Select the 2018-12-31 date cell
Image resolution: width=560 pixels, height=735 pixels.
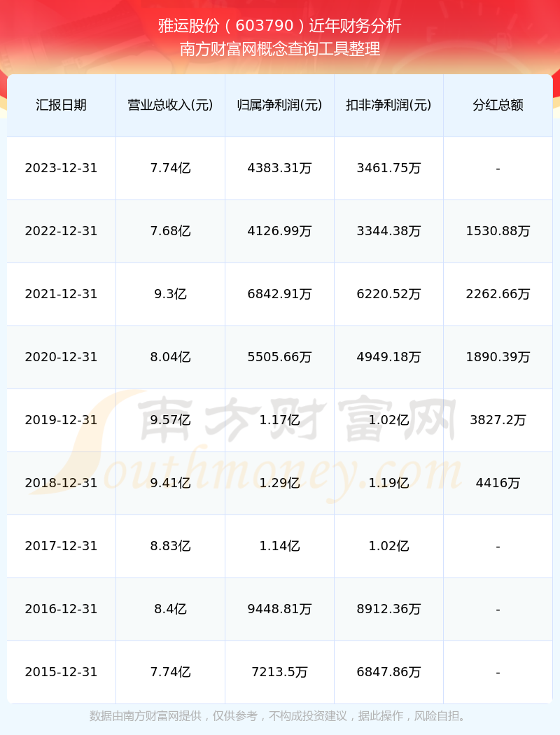(x=62, y=483)
